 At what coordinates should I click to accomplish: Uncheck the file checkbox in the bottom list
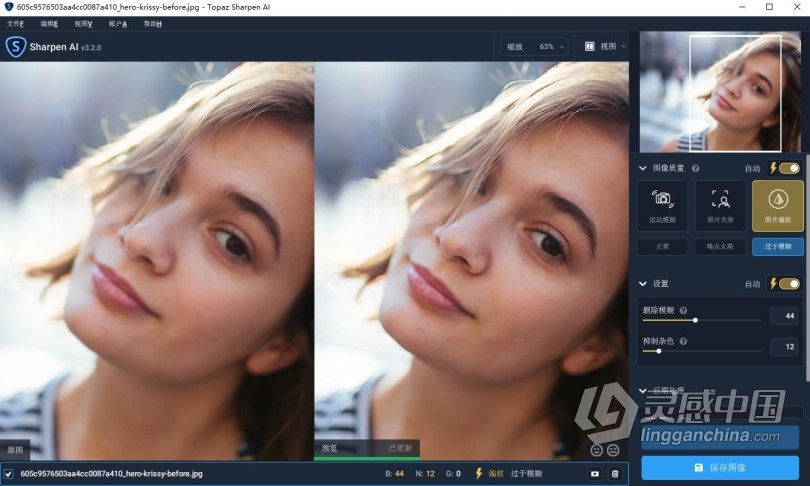pyautogui.click(x=8, y=474)
